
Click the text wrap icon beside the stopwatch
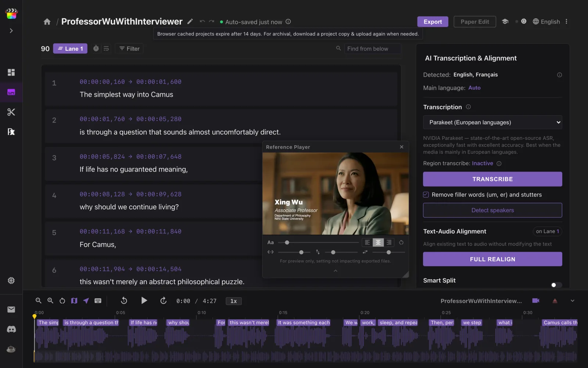106,48
